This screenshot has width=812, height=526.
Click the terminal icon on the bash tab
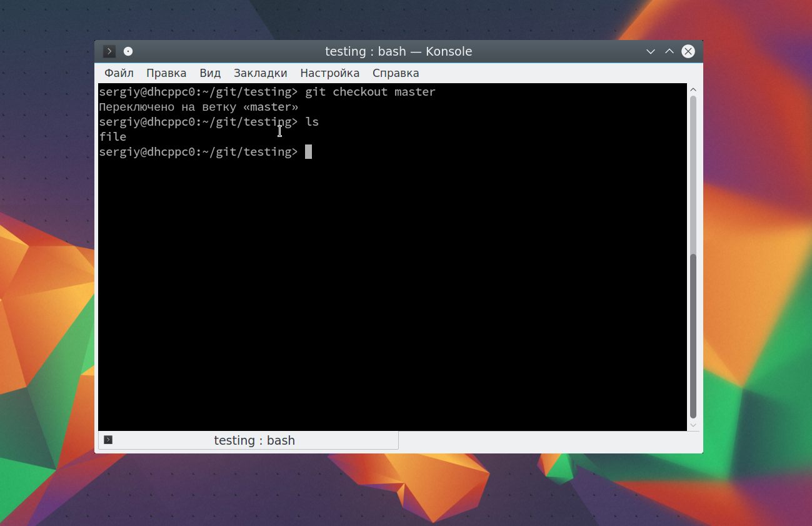108,440
